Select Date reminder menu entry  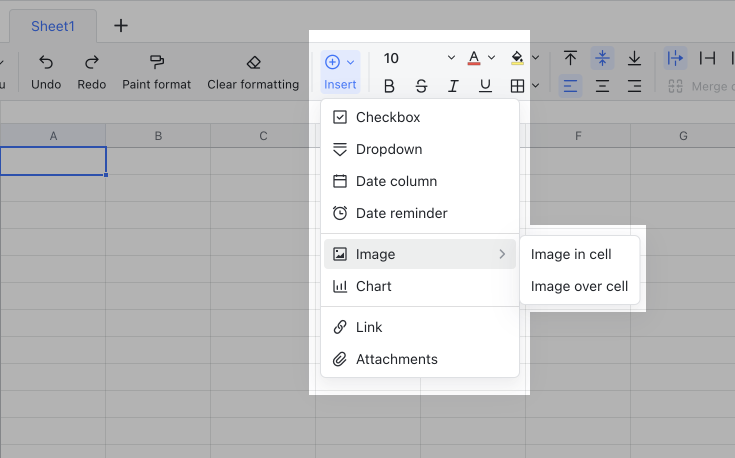[401, 213]
